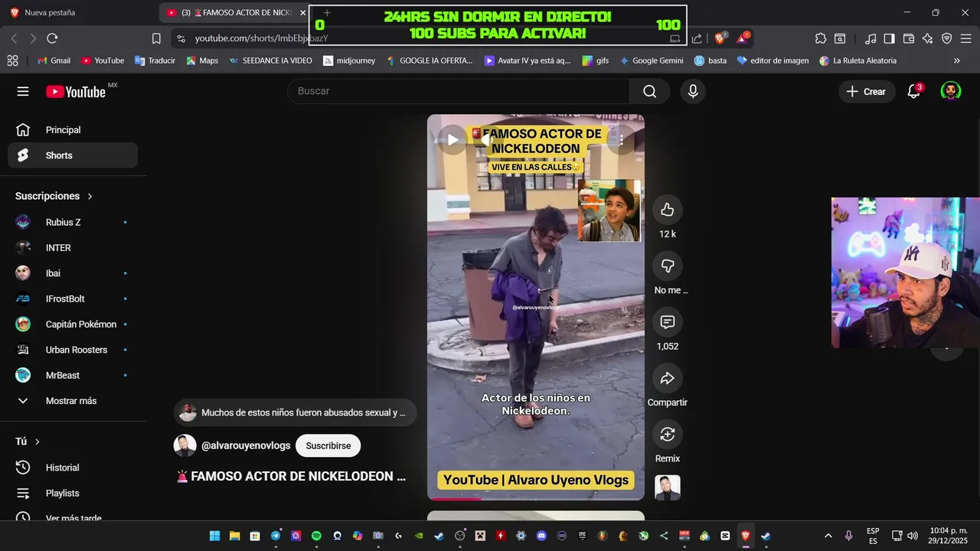Open Brave Rewards triangle icon
This screenshot has width=980, height=551.
pyautogui.click(x=743, y=38)
